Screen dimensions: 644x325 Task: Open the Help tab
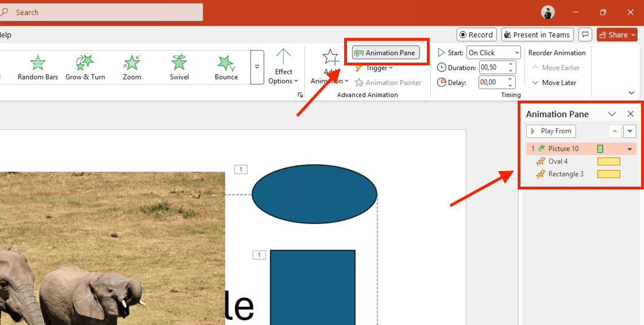(5, 35)
